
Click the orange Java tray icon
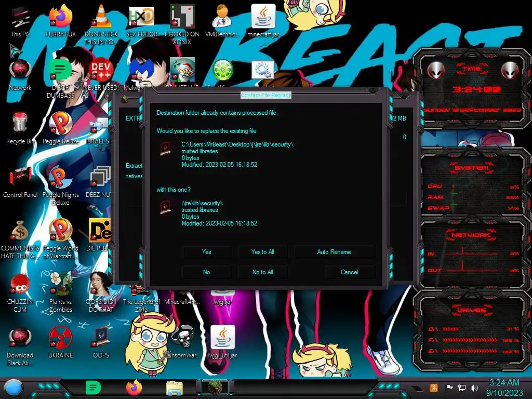coord(434,388)
